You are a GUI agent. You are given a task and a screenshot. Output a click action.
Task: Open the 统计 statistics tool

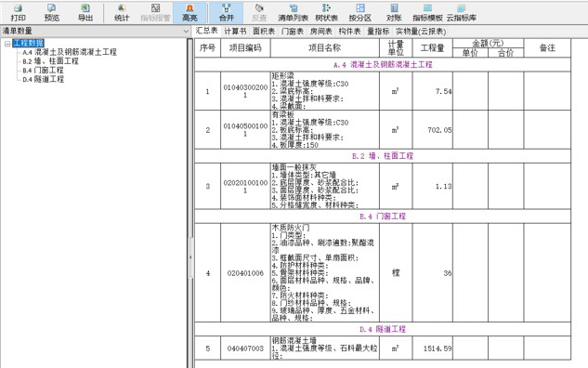(122, 13)
